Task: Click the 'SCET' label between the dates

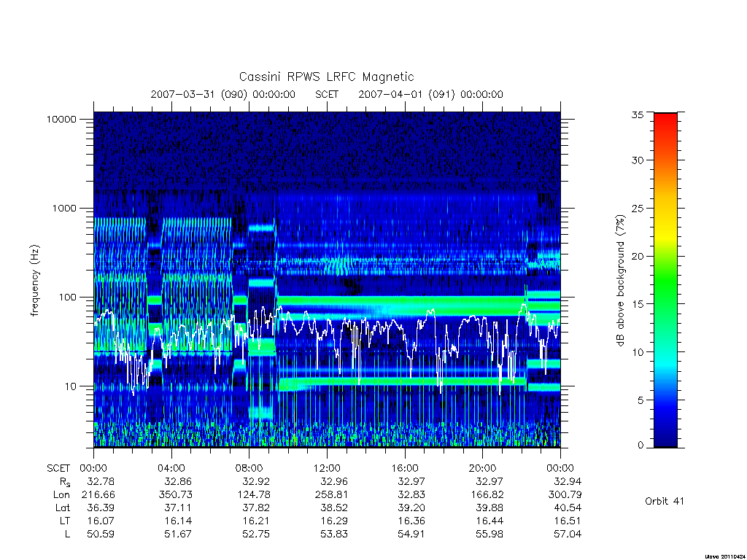Action: tap(327, 94)
